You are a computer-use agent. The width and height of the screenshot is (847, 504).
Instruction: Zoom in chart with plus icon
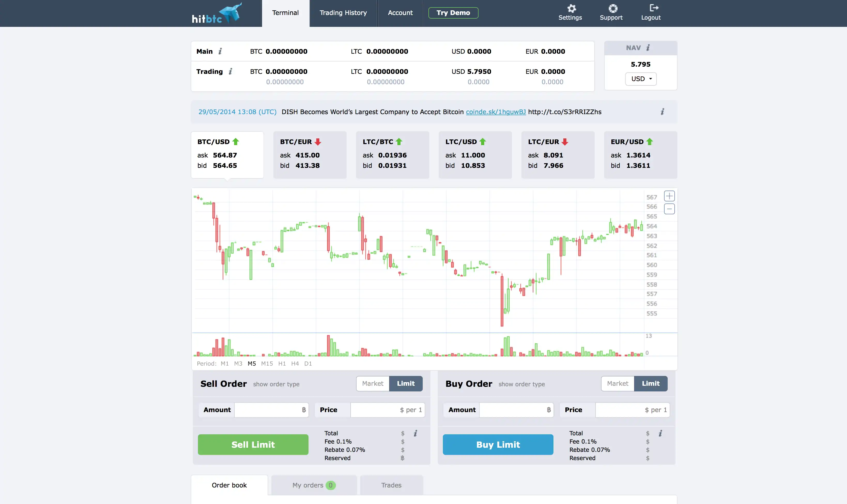coord(669,196)
